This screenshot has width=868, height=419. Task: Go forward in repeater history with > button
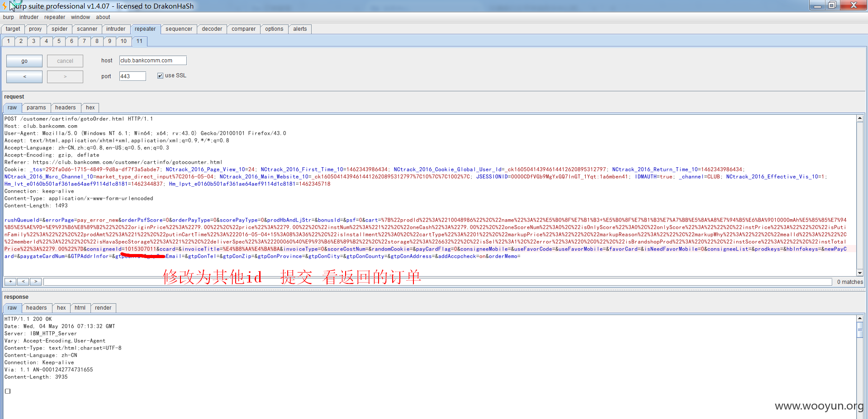65,76
